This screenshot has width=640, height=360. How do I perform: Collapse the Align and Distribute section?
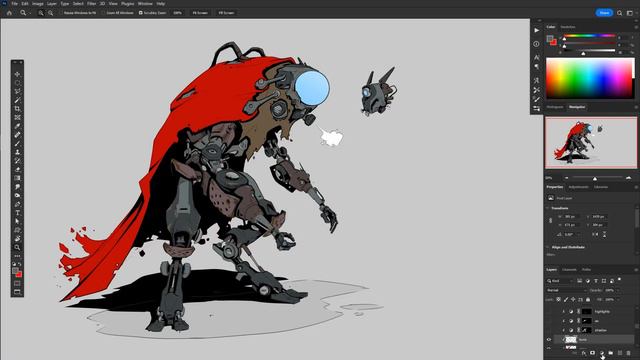pyautogui.click(x=548, y=247)
